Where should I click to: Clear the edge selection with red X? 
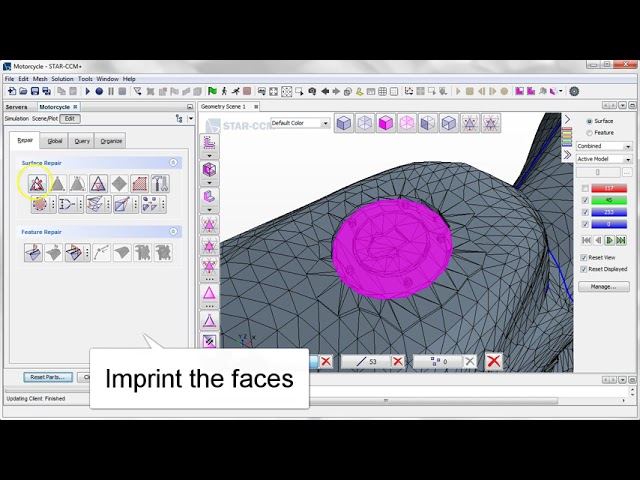[398, 362]
